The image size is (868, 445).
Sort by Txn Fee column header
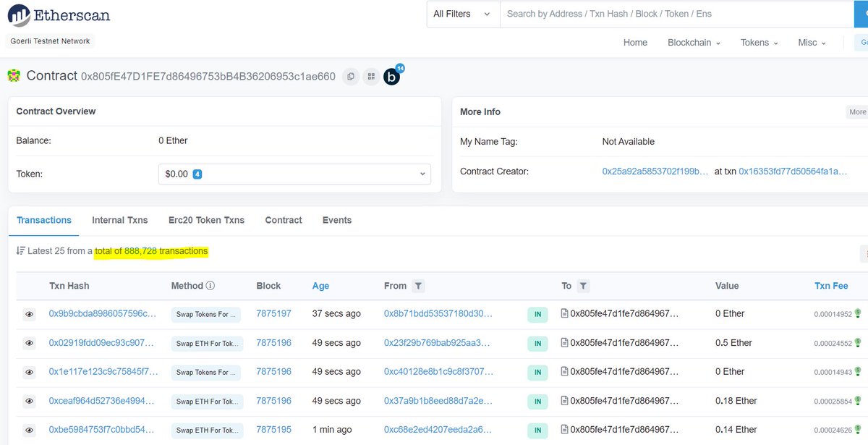(831, 286)
